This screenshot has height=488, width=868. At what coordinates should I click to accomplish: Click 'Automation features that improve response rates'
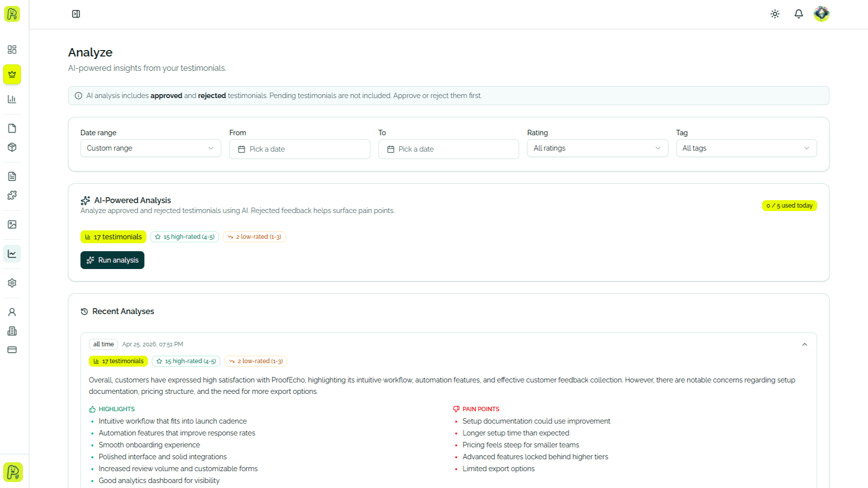pyautogui.click(x=177, y=433)
